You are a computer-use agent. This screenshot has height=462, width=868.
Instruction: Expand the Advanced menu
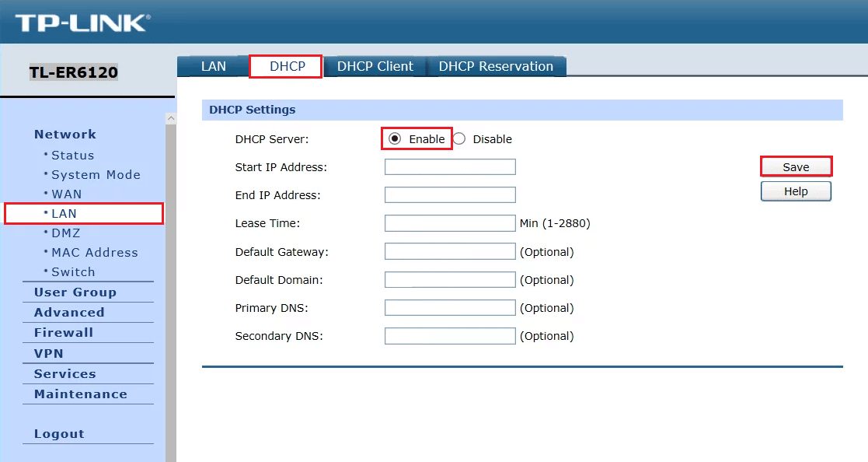pos(69,313)
